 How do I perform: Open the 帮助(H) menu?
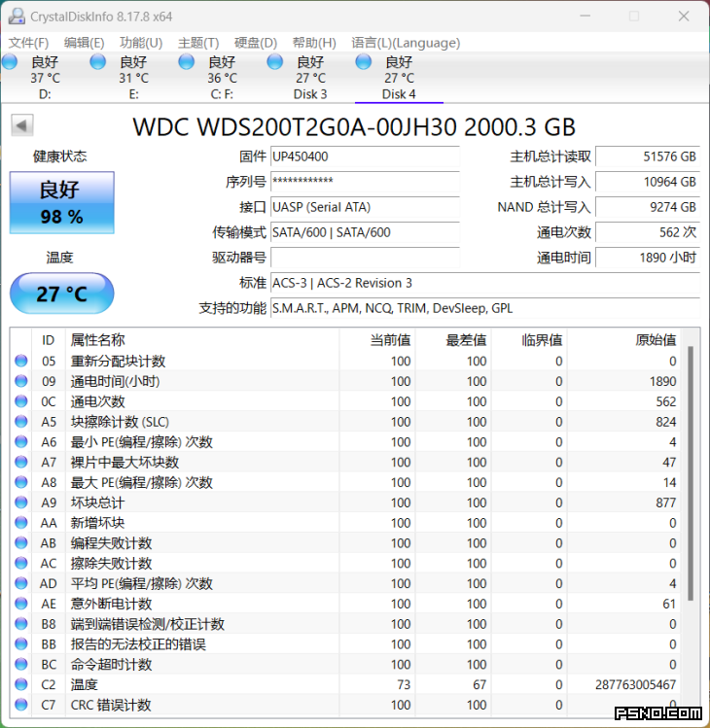(314, 43)
